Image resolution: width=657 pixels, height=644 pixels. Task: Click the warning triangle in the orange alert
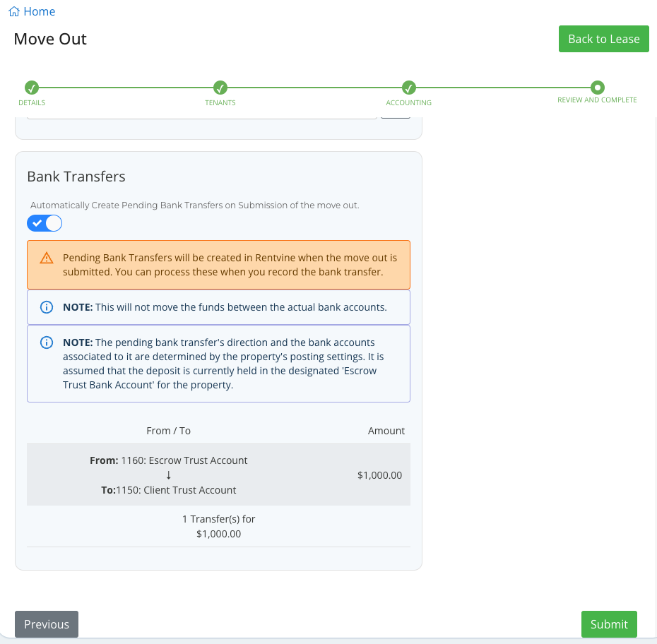click(47, 257)
